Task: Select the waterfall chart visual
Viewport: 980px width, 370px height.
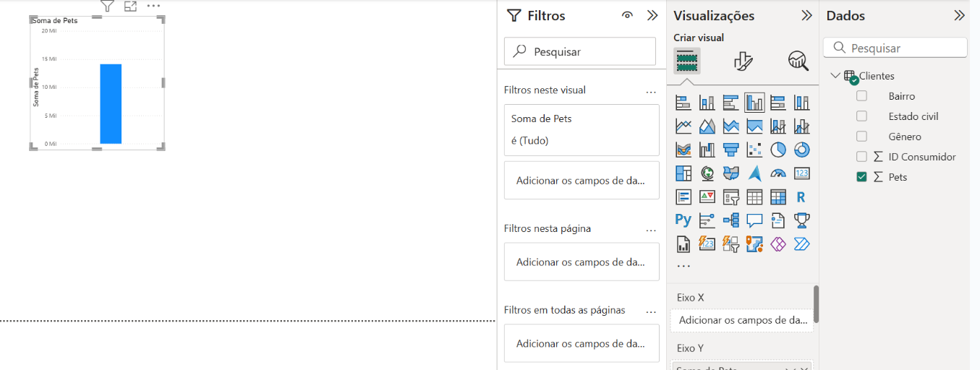Action: pos(707,150)
